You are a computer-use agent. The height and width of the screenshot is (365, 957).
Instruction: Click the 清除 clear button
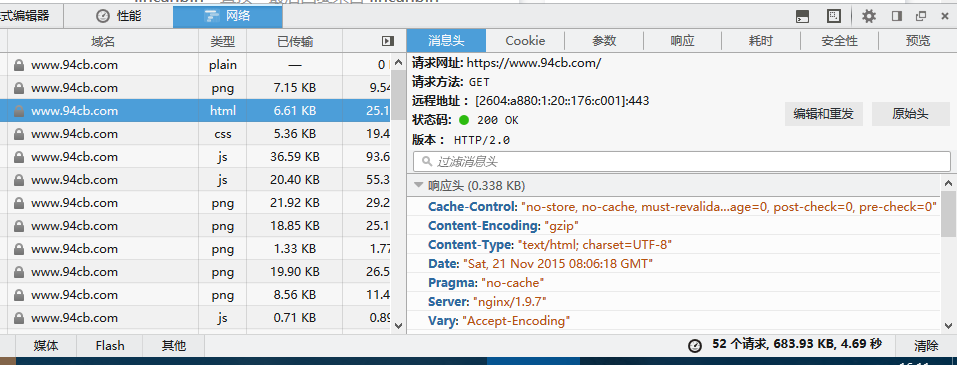coord(926,345)
